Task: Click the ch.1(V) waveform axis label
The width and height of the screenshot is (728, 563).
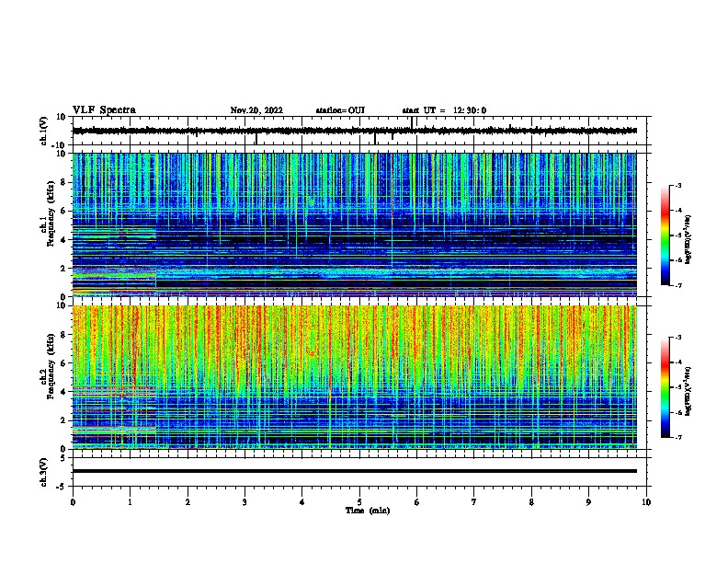Action: click(44, 131)
